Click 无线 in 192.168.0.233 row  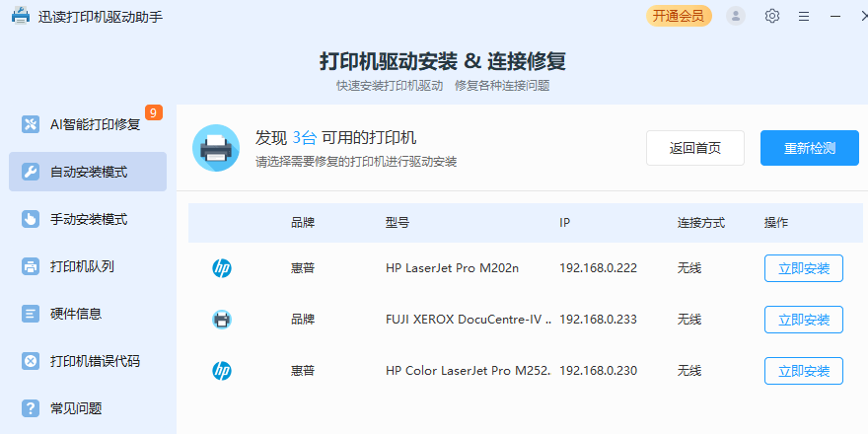[x=689, y=320]
